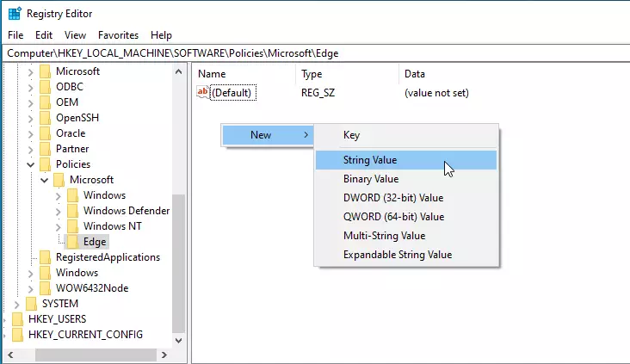
Task: Click the OpenSSH folder icon
Action: coord(46,118)
